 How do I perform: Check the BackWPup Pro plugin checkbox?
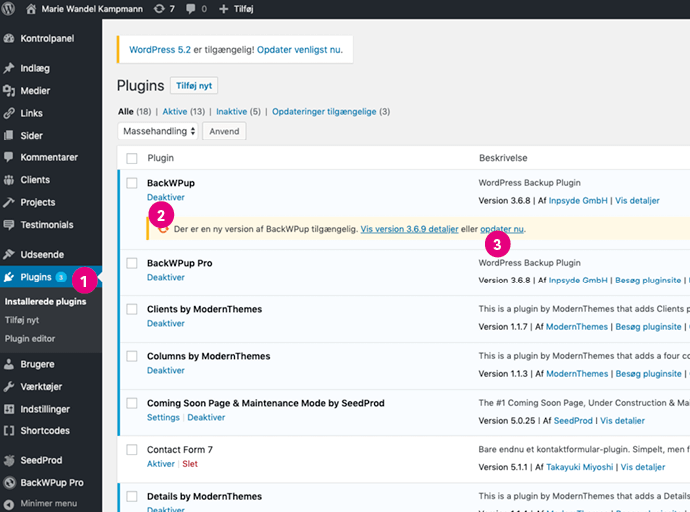pos(132,263)
